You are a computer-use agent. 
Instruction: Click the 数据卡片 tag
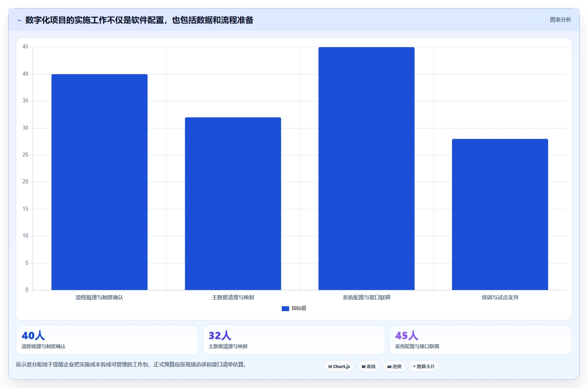[x=424, y=366]
